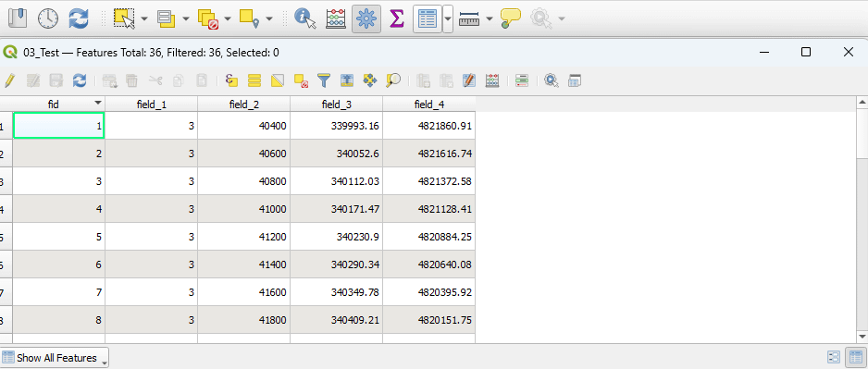Open Attribute Table from main toolbar
Image resolution: width=868 pixels, height=369 pixels.
[428, 18]
